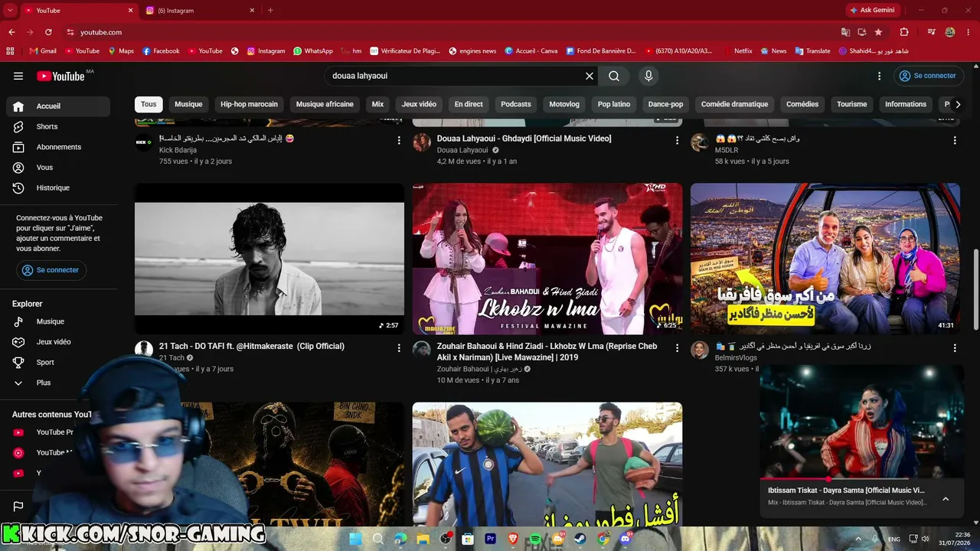Screen dimensions: 980x551
Task: Open Steam from the taskbar
Action: click(580, 539)
